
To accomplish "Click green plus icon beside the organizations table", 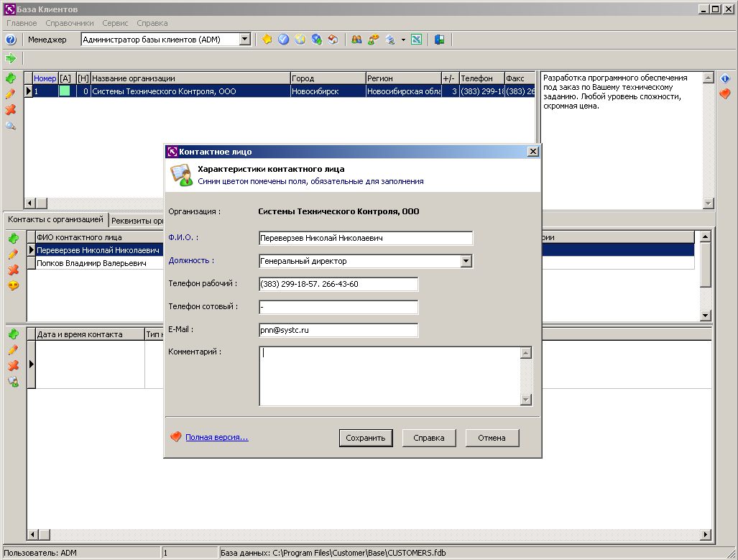I will coord(11,78).
